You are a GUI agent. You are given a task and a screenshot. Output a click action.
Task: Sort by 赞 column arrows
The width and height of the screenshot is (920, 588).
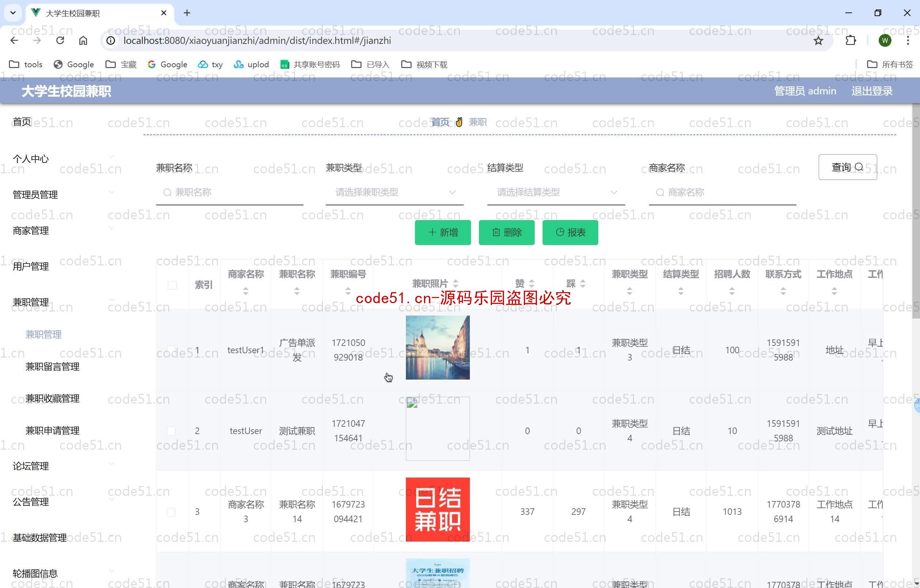[532, 283]
